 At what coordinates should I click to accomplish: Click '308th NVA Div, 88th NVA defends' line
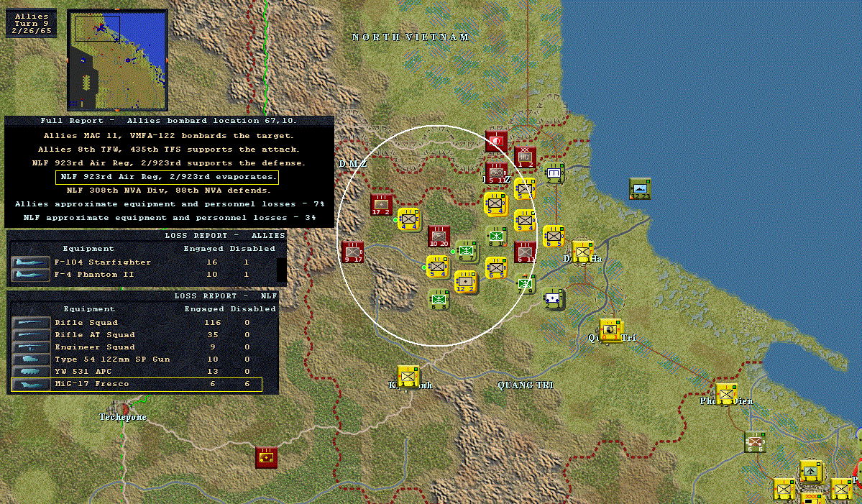click(168, 191)
